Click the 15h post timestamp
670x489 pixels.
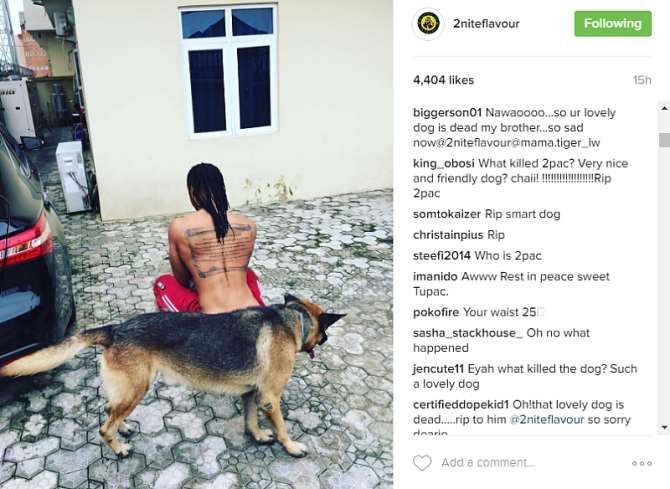click(642, 80)
